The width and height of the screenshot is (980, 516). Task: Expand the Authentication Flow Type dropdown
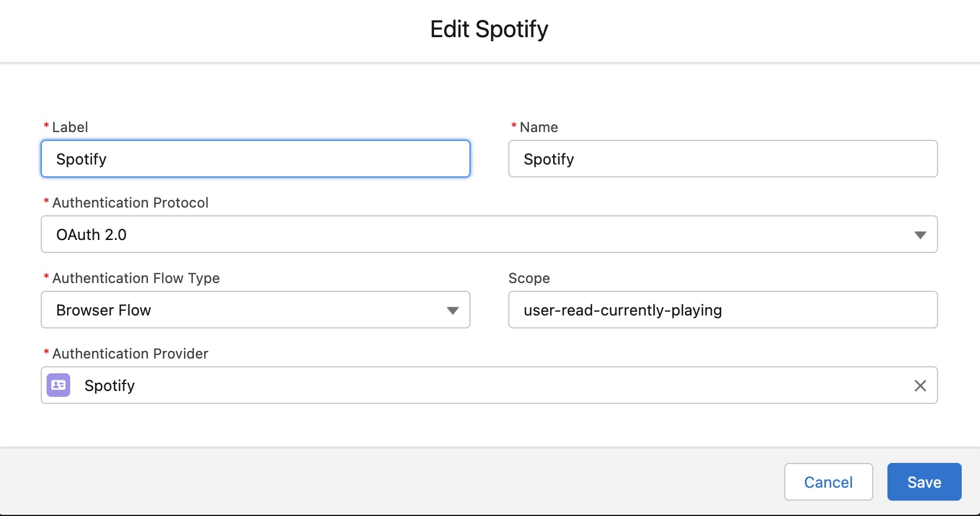point(255,310)
